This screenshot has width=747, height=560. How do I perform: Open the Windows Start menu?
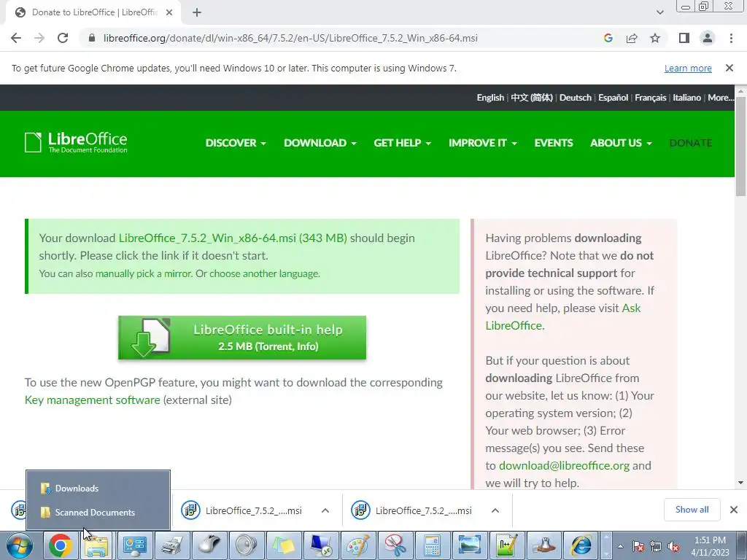click(x=20, y=545)
